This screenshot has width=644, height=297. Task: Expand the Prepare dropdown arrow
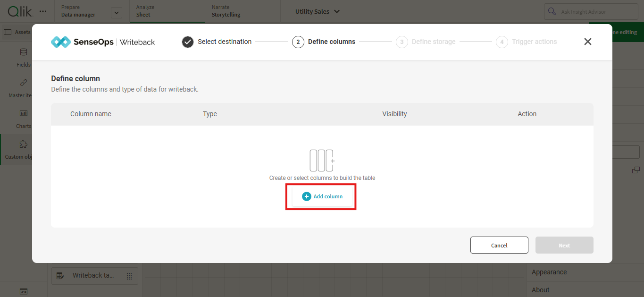pyautogui.click(x=117, y=13)
